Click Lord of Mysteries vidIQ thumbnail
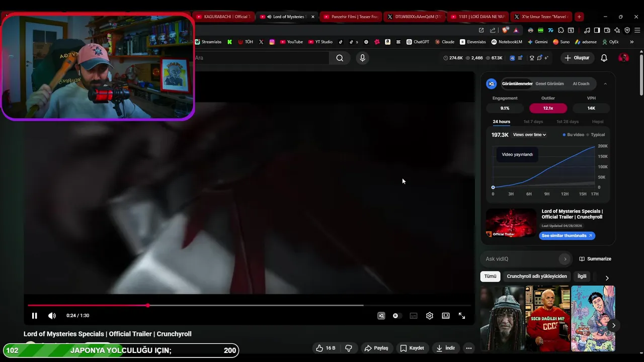Viewport: 644px width, 362px height. (511, 223)
